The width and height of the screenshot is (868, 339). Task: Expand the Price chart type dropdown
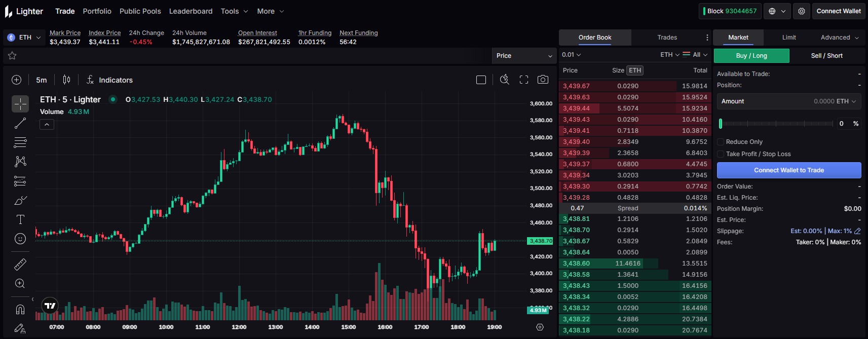(x=524, y=56)
